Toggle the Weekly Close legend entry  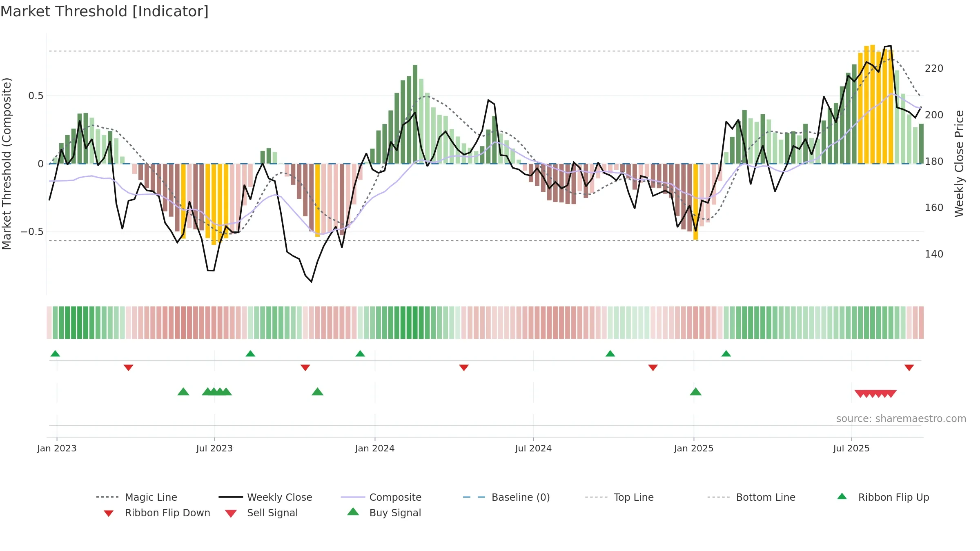coord(265,497)
